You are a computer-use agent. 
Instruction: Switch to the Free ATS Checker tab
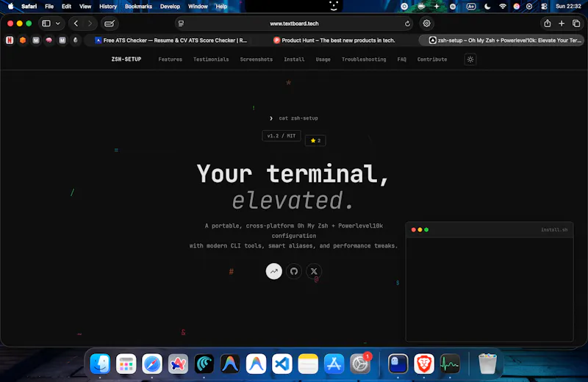pos(171,40)
